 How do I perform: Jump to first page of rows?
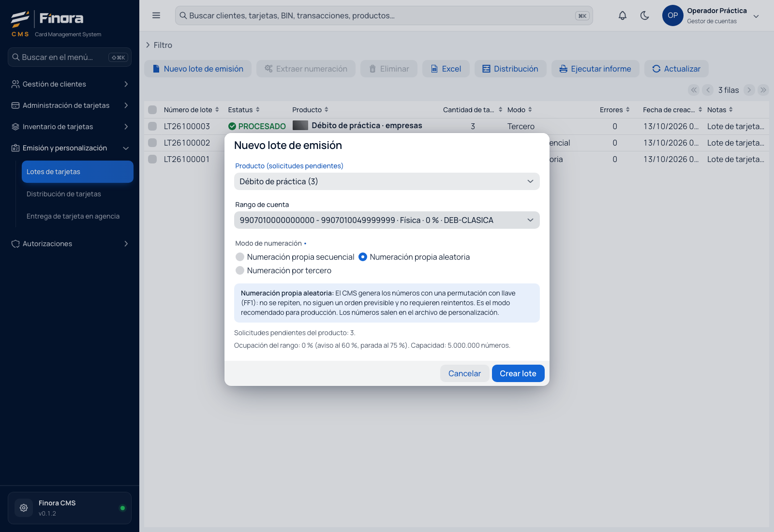pos(694,90)
